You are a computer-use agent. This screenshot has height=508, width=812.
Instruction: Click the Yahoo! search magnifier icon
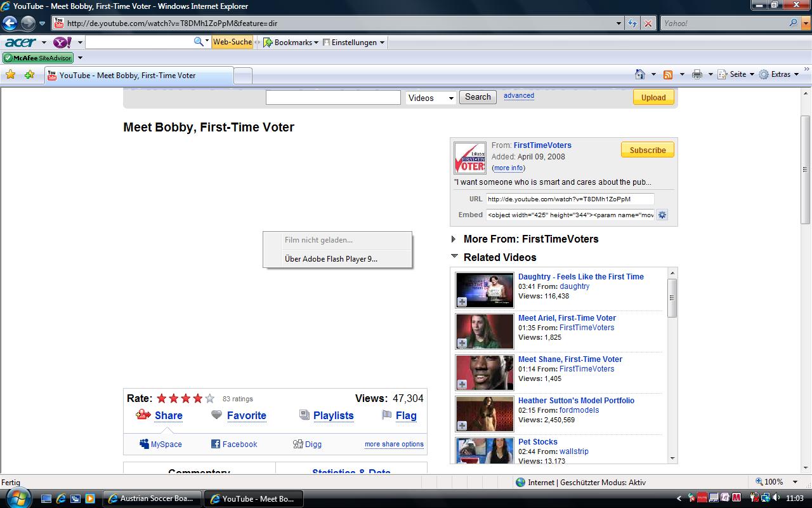(x=793, y=23)
